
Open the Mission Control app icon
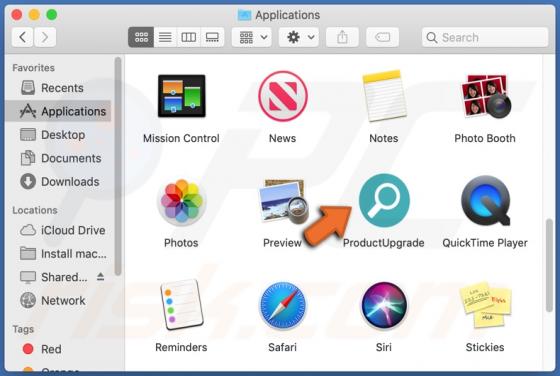(x=181, y=96)
